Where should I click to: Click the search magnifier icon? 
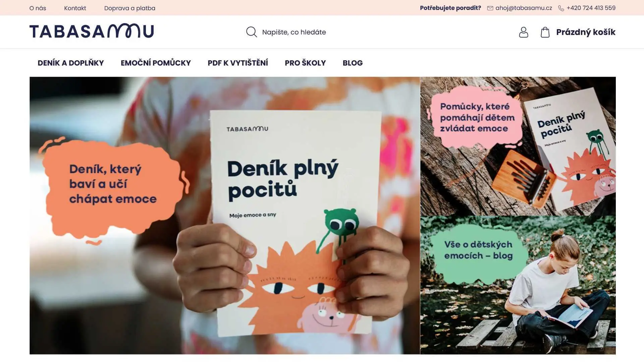click(251, 32)
